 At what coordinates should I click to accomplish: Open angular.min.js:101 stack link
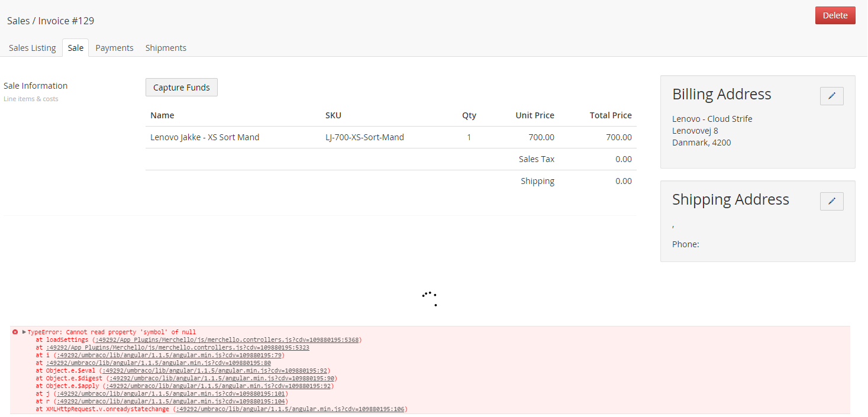(x=171, y=394)
